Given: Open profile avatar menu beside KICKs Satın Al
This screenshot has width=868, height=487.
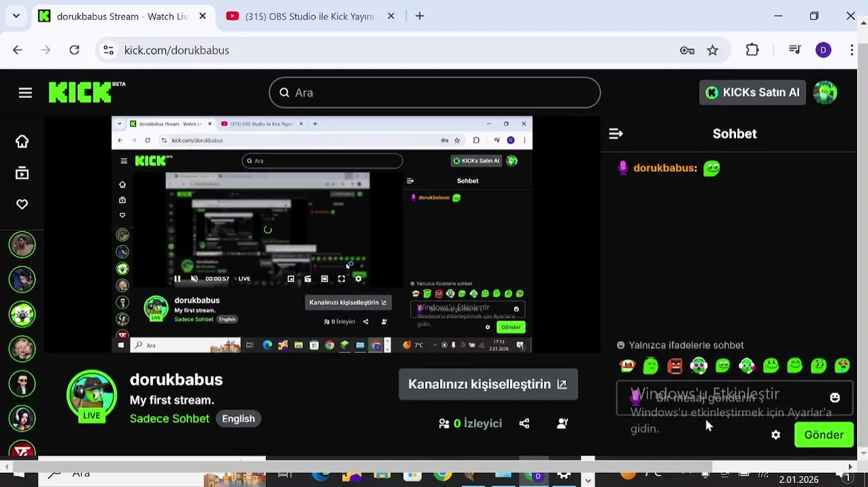Looking at the screenshot, I should [825, 93].
